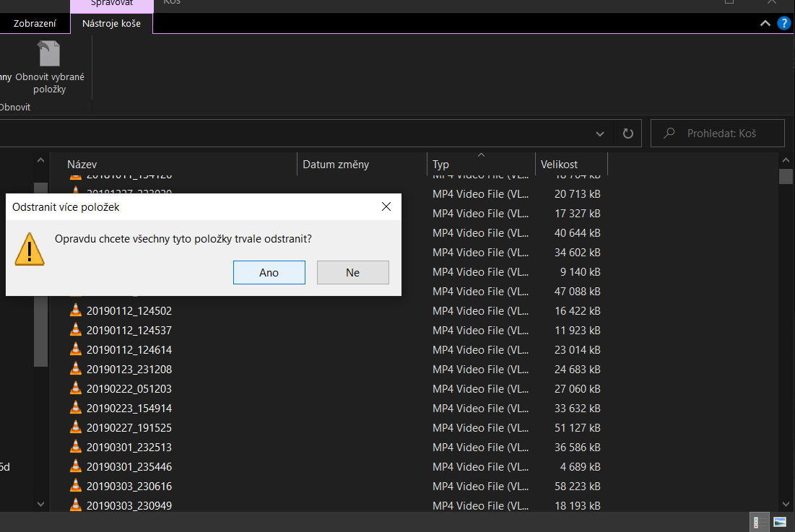Click the 20 713 kB size cell

[x=577, y=194]
